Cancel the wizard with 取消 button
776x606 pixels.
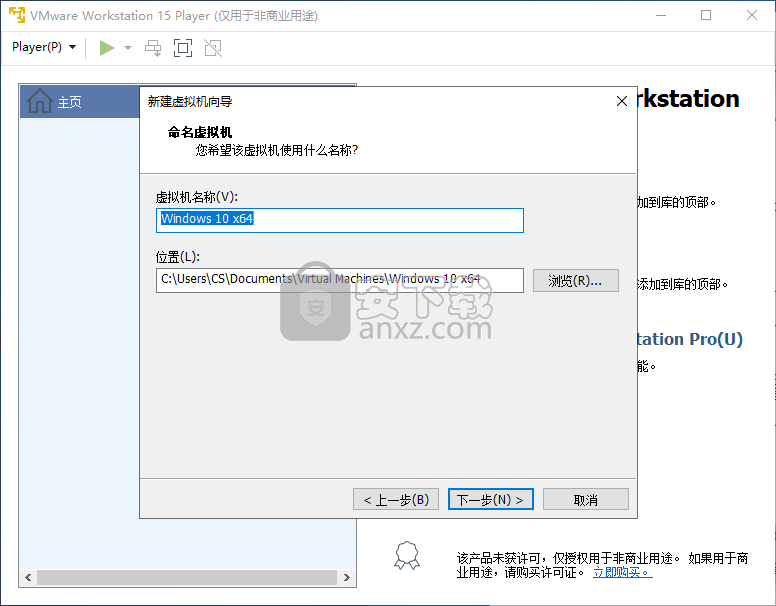[586, 500]
